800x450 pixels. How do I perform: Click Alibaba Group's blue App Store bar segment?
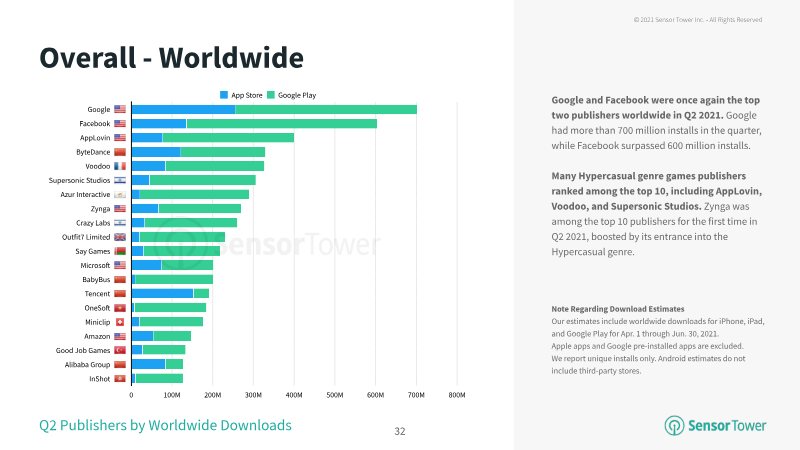[x=148, y=364]
